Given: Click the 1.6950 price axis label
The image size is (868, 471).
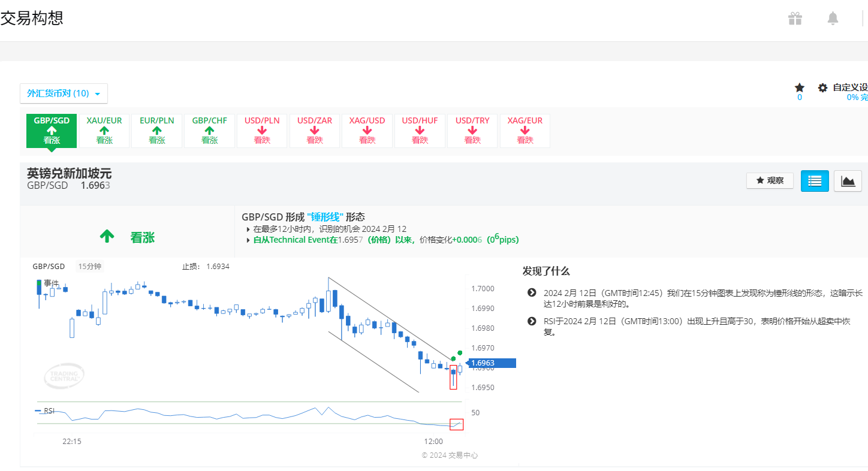Looking at the screenshot, I should click(x=483, y=388).
